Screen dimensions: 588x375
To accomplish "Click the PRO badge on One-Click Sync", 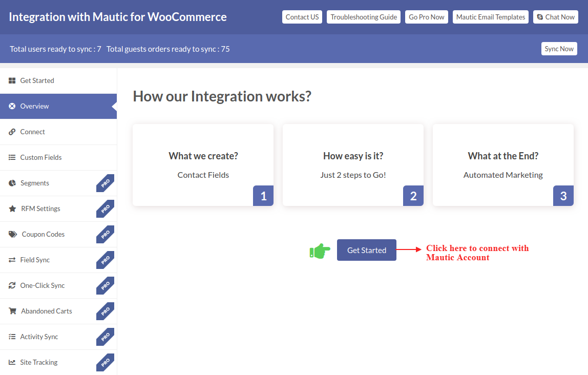I will click(106, 285).
